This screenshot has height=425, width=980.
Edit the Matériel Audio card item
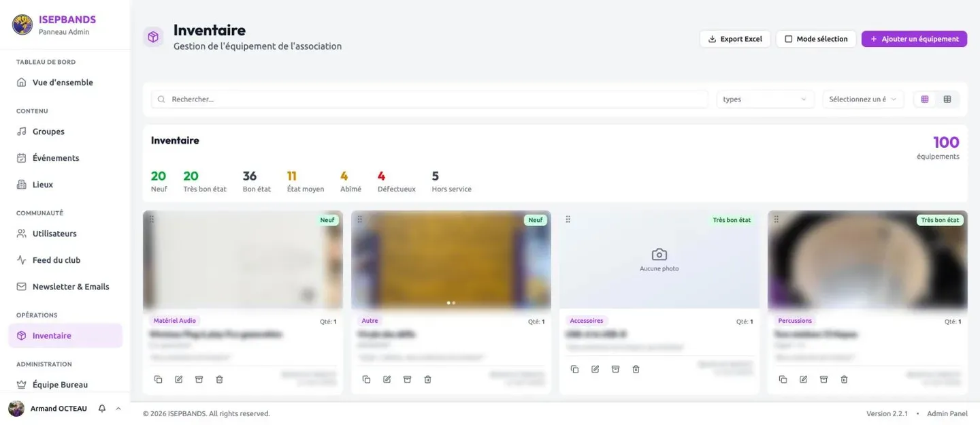[178, 379]
